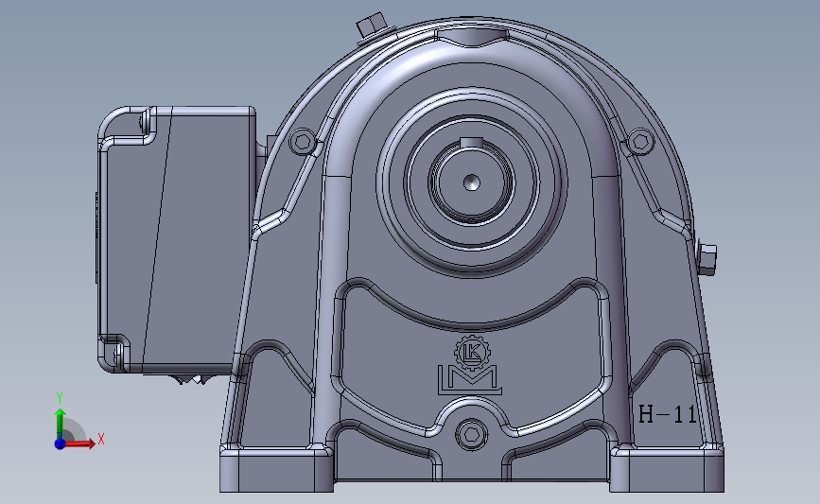Select the keyway slot above the shaft

point(471,142)
